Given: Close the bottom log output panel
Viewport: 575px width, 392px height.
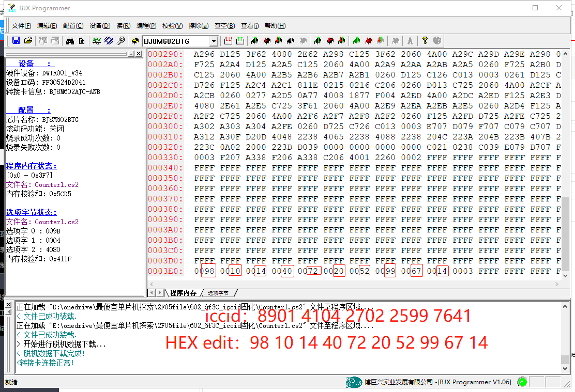Looking at the screenshot, I should tap(8, 304).
